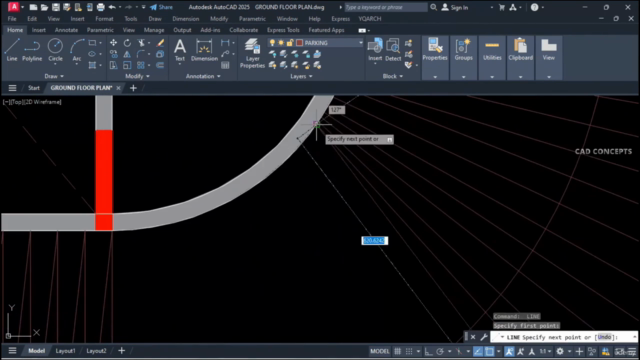640x360 pixels.
Task: Expand the Layers panel
Action: (301, 76)
